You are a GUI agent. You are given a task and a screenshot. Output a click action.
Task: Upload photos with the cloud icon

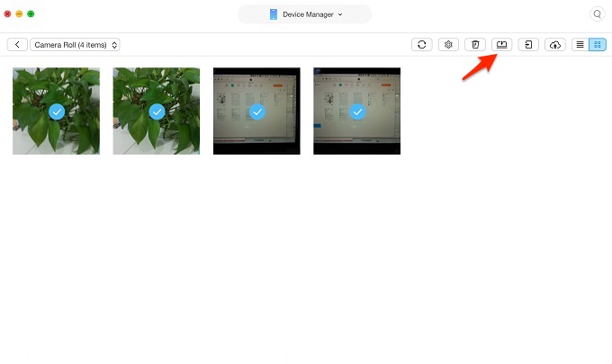coord(555,44)
